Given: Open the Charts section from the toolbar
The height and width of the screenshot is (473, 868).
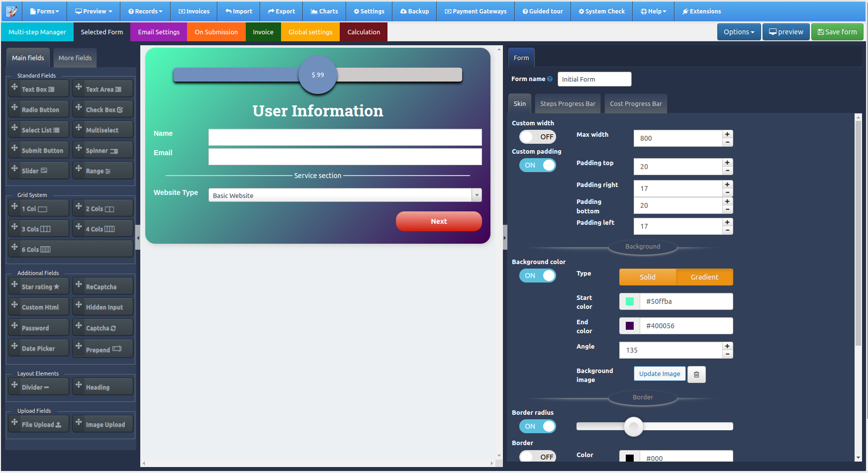Looking at the screenshot, I should click(324, 11).
